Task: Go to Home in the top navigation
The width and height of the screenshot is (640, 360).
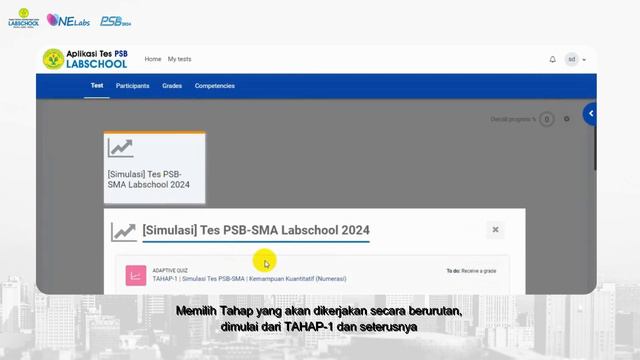Action: point(153,59)
